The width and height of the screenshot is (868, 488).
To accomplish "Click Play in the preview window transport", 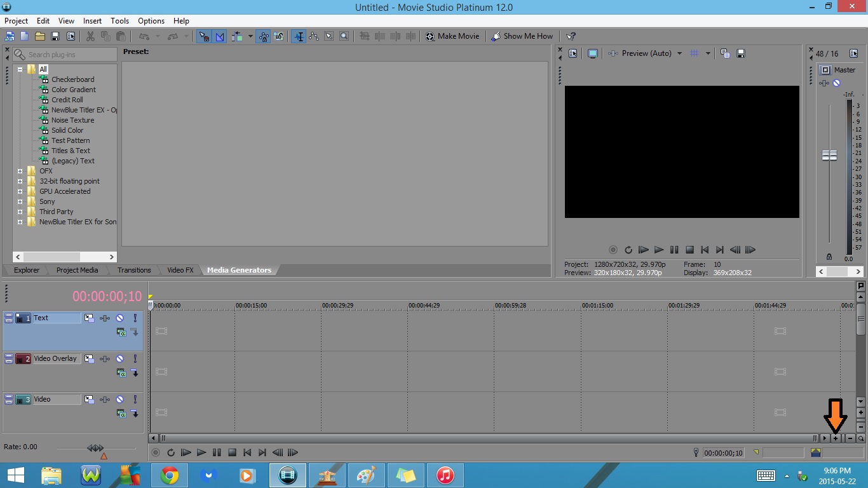I will tap(659, 250).
